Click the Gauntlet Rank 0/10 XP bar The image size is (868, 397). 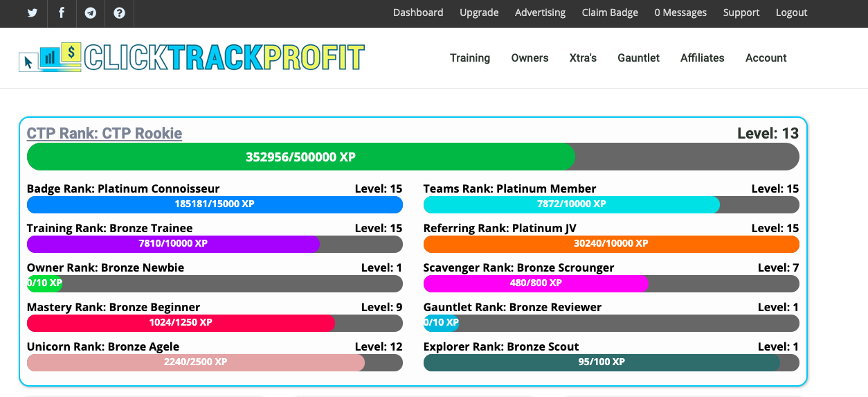611,323
